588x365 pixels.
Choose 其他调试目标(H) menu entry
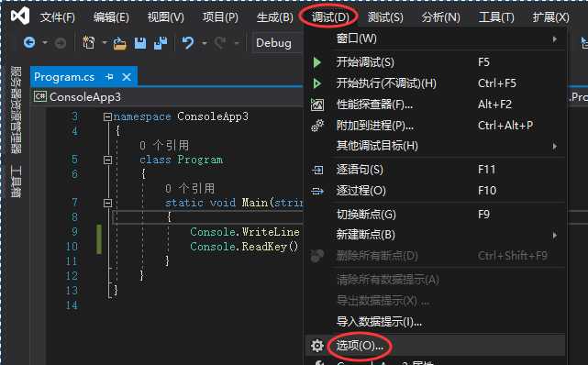[x=436, y=146]
